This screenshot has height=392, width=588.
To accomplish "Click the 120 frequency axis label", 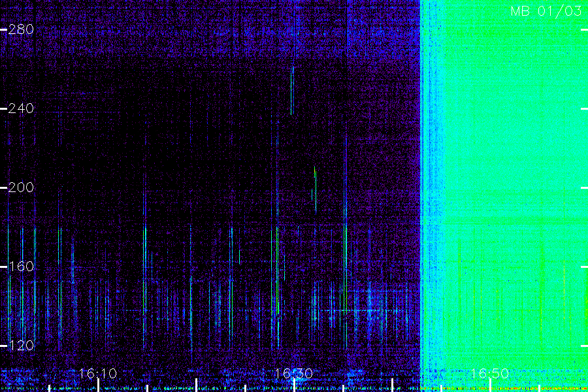I will coord(21,346).
